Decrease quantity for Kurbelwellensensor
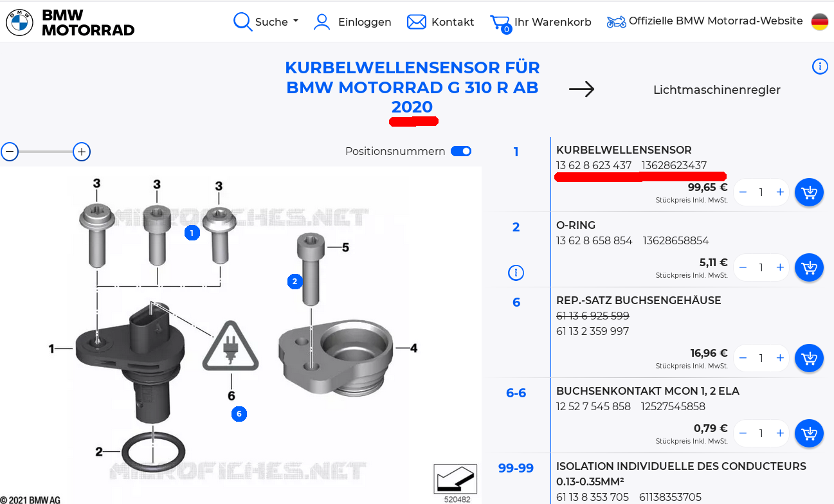Screen dimensions: 834x504 (x=743, y=192)
